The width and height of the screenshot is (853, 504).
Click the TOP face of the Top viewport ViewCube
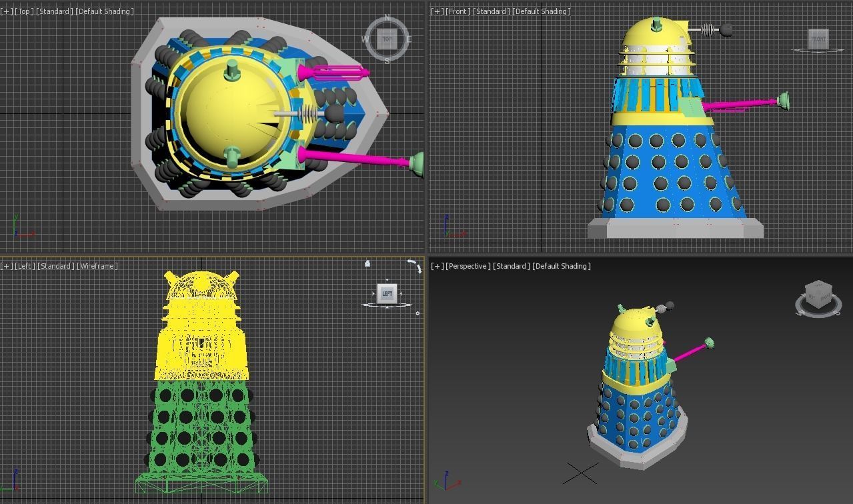pos(387,39)
